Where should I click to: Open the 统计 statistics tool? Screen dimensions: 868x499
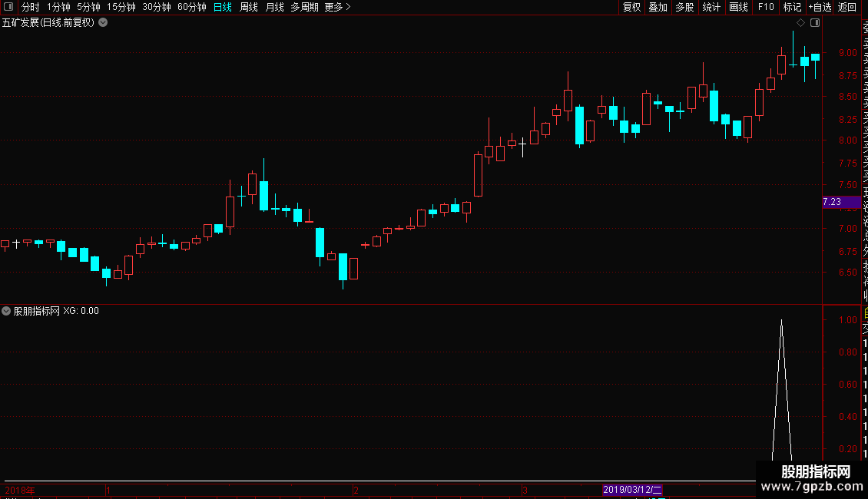711,7
